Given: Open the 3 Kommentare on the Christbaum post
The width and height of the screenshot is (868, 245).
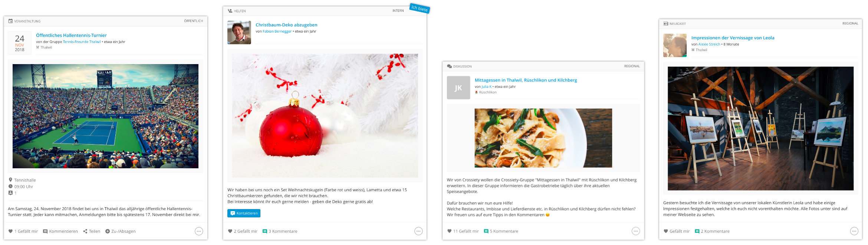Looking at the screenshot, I should pyautogui.click(x=280, y=231).
